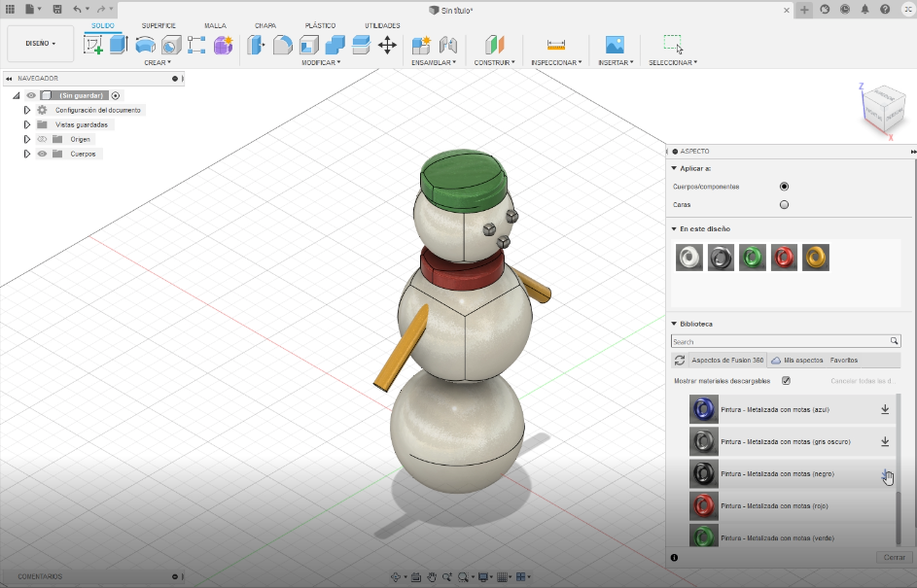Toggle visibility of Cuerpos folder
917x588 pixels.
42,154
